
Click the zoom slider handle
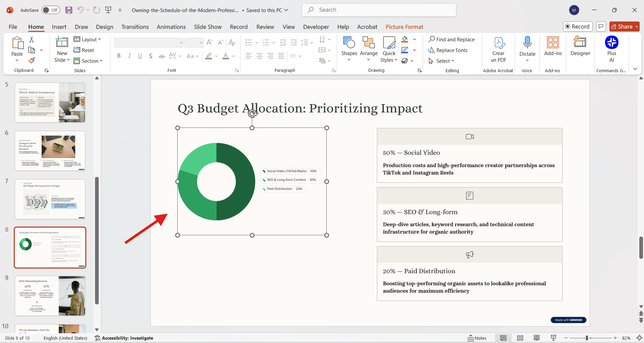[587, 338]
